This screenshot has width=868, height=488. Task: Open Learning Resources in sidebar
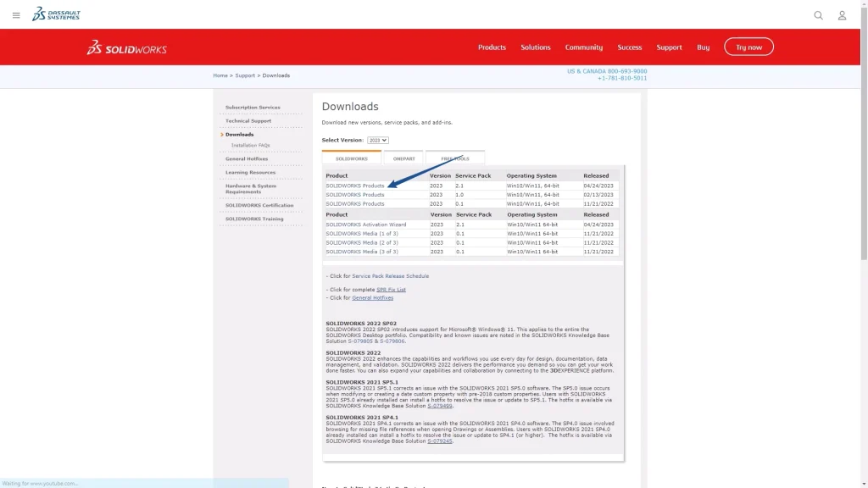(250, 173)
